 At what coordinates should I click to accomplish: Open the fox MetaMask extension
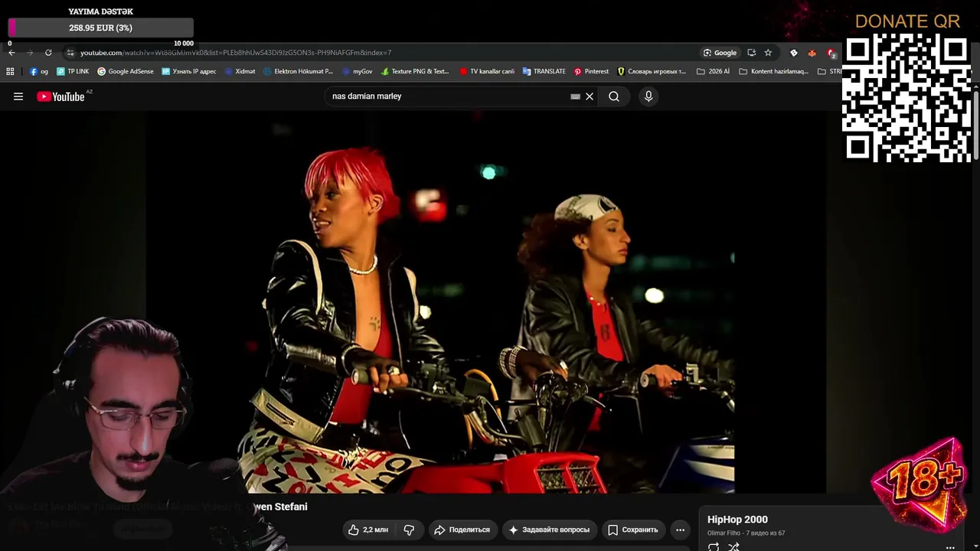pos(812,53)
